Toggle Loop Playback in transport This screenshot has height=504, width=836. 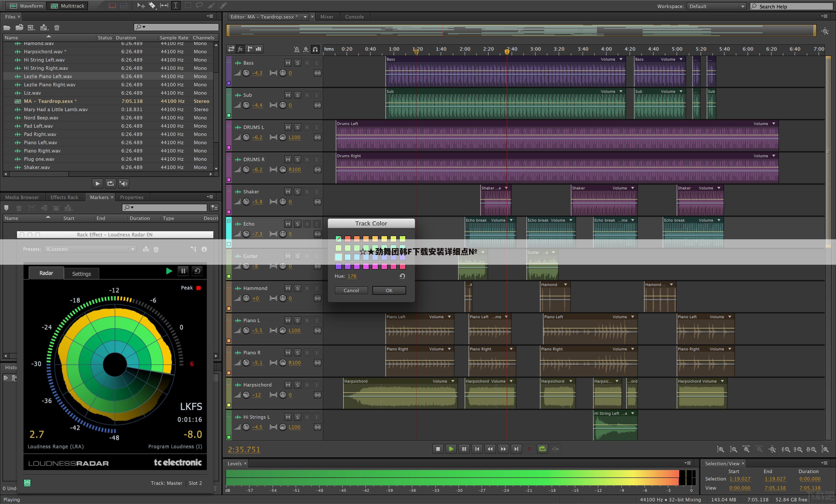[542, 449]
